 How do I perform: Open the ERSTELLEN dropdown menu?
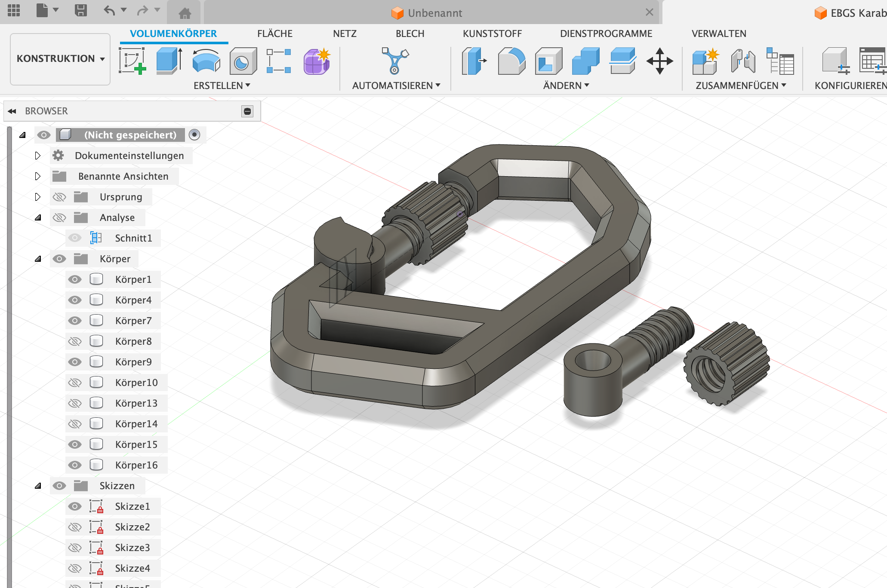pos(222,86)
